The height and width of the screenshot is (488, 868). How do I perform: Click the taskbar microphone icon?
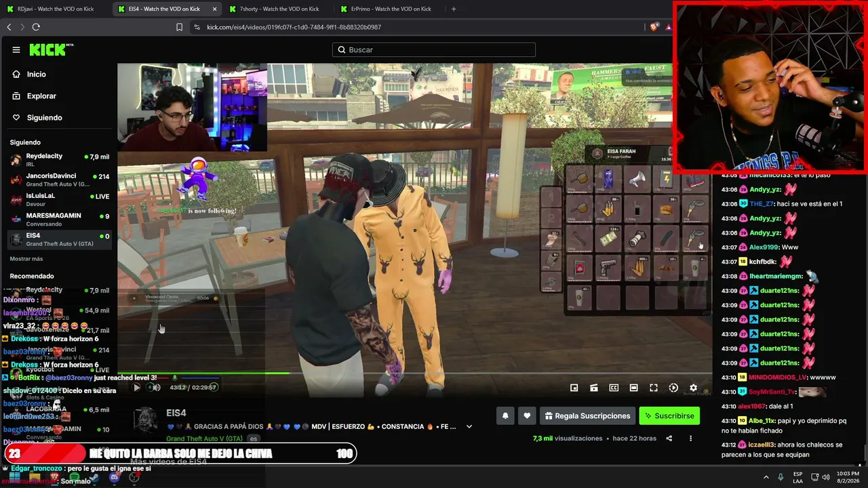(781, 477)
